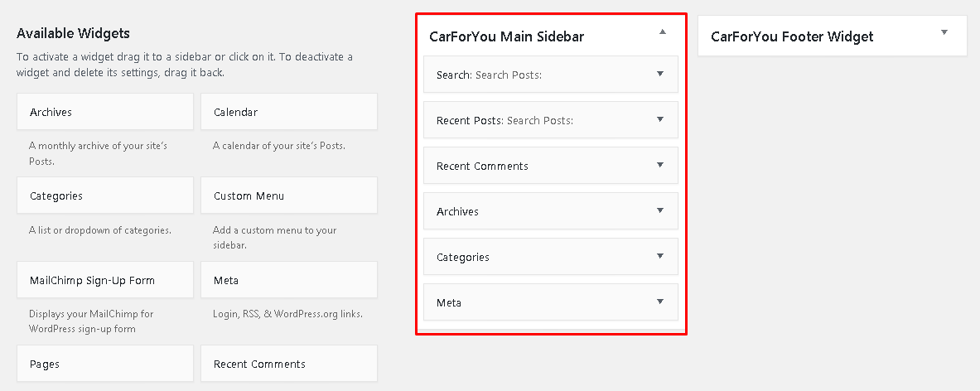Expand the Archives widget arrow in Main Sidebar
This screenshot has height=391, width=980.
tap(660, 210)
